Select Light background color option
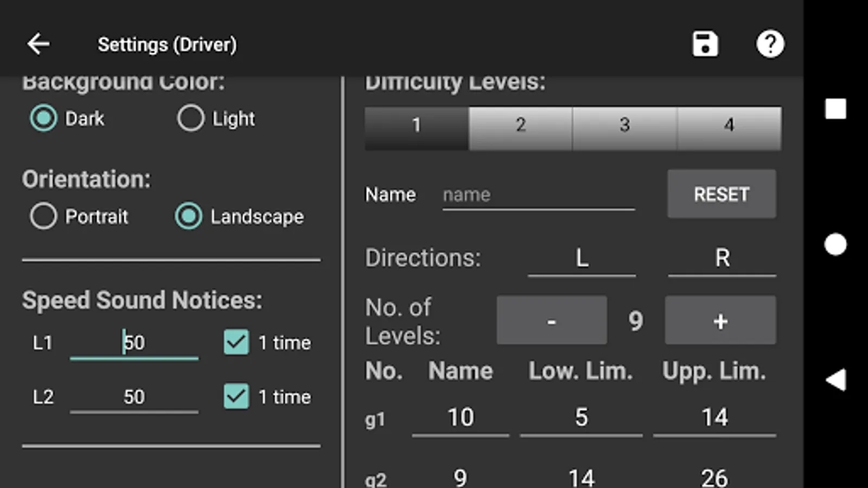Image resolution: width=868 pixels, height=488 pixels. click(191, 118)
